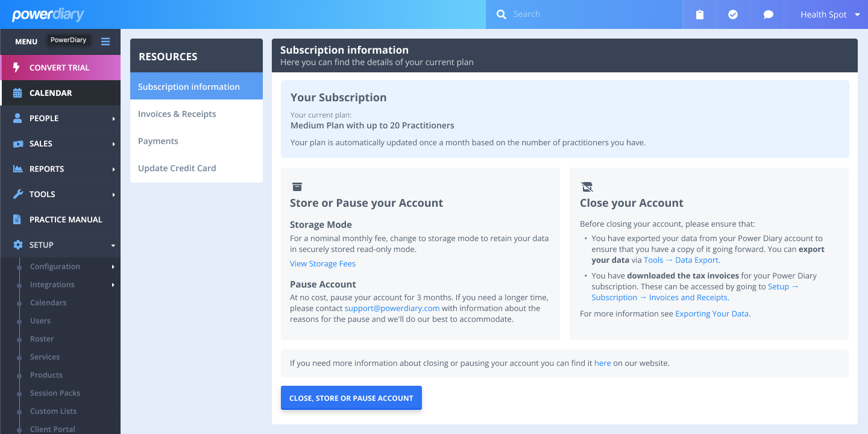Focus the Search input field

tap(591, 14)
